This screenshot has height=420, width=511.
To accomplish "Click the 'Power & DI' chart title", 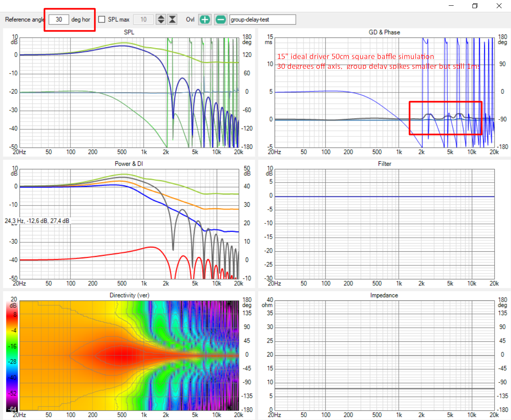I will point(129,164).
